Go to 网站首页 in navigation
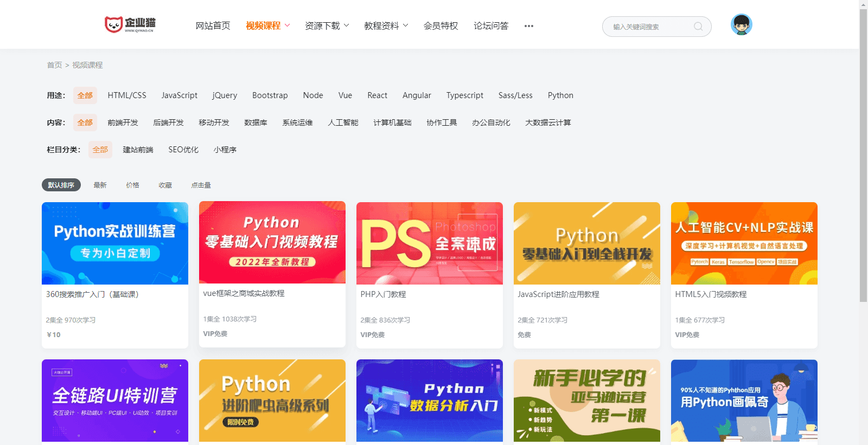Viewport: 868px width, 445px height. 213,25
